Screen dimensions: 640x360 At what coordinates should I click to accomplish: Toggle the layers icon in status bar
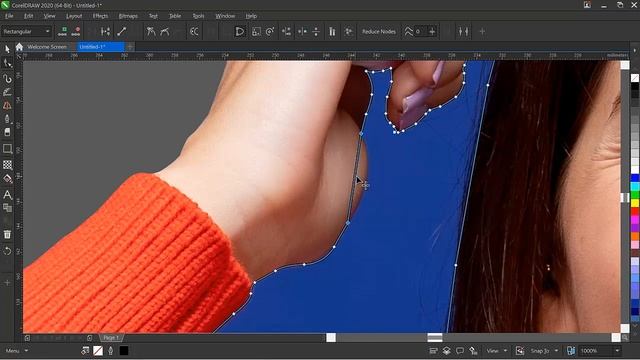447,351
